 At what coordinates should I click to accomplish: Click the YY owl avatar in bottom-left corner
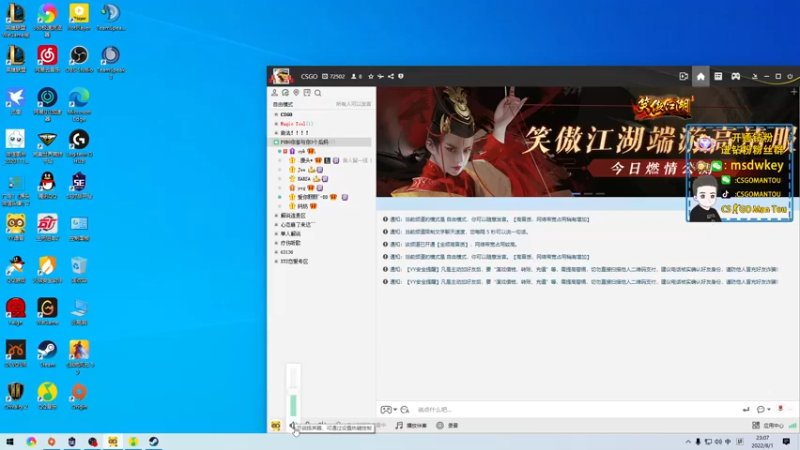(276, 426)
